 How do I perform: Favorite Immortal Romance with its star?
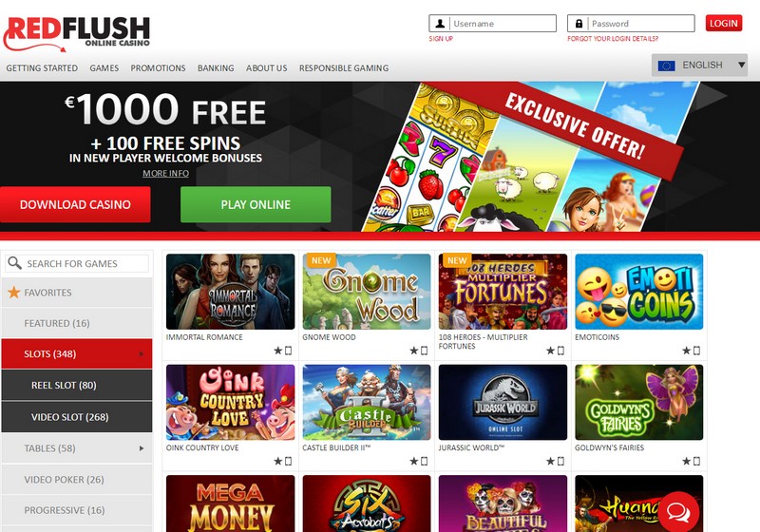(x=277, y=351)
